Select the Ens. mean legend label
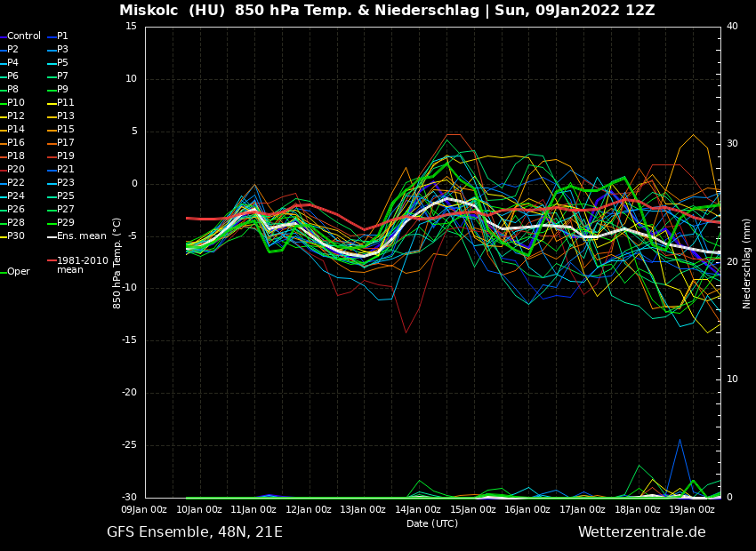 [81, 236]
